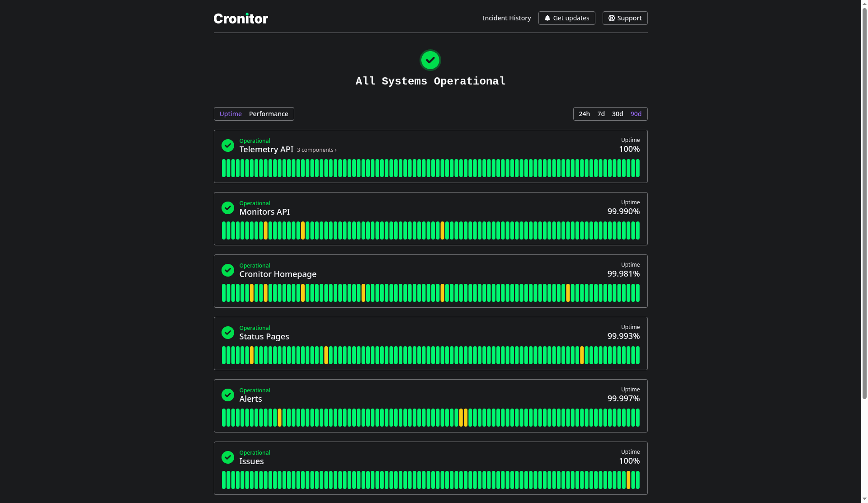Click the Issues component title
The image size is (868, 503).
pyautogui.click(x=251, y=461)
